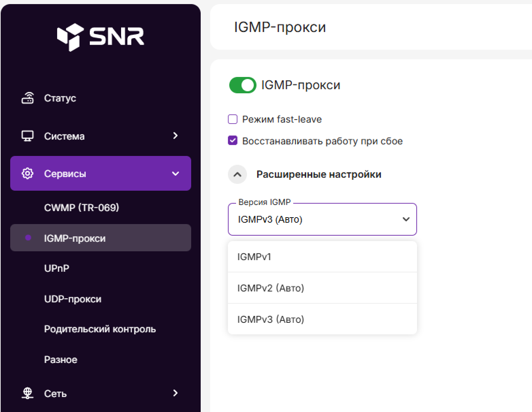Choose IGMPv1 option
Viewport: 532px width, 412px height.
tap(322, 257)
